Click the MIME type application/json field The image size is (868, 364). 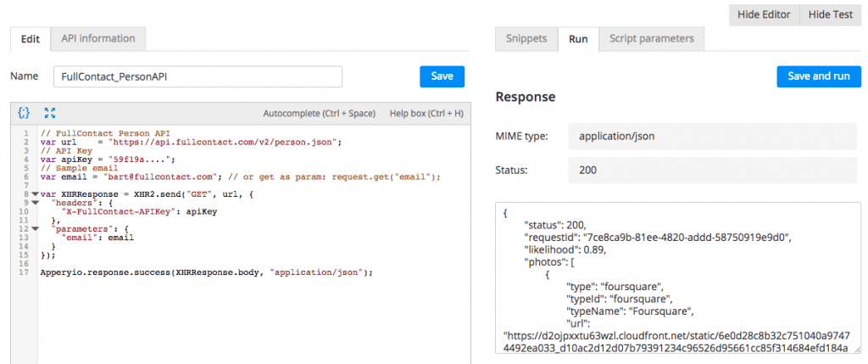715,136
